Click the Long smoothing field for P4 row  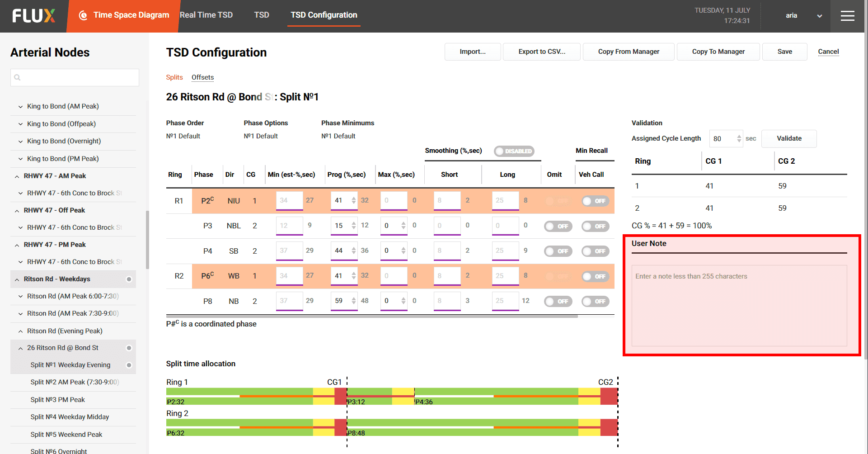coord(505,251)
